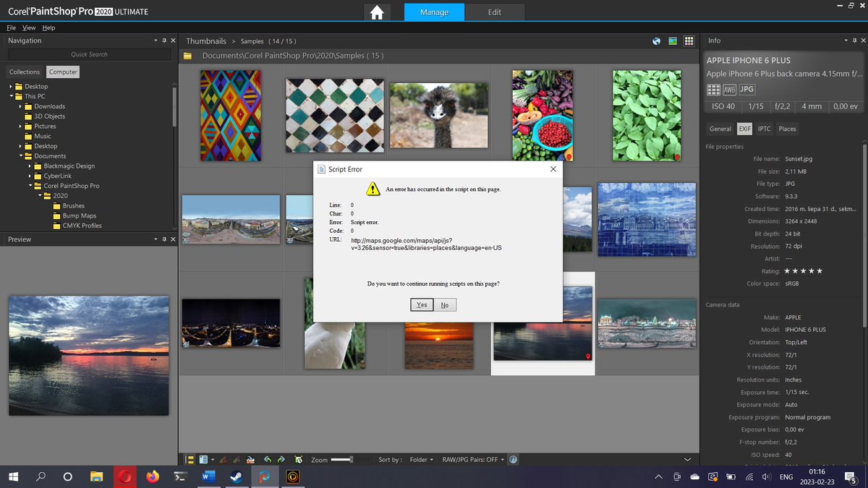Open the Places info tab
Screen dimensions: 868x488
[x=787, y=129]
